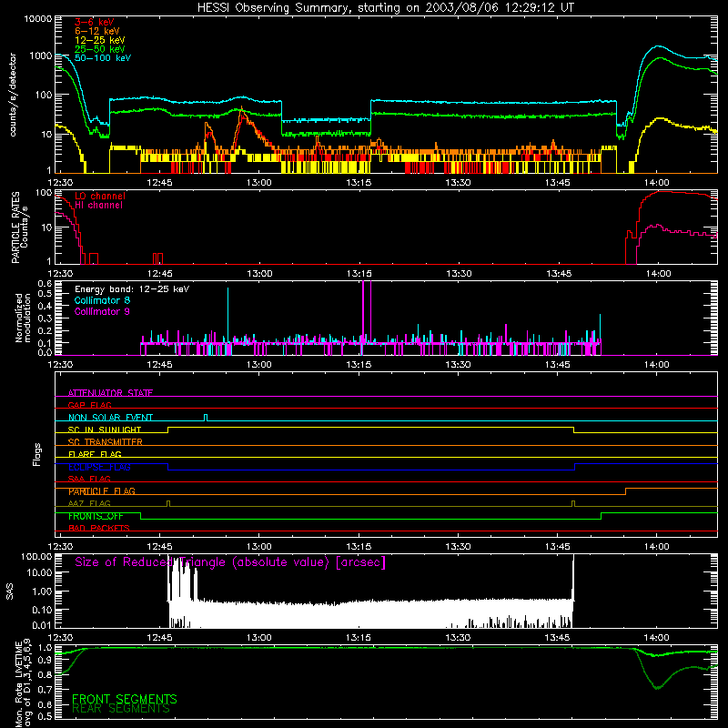728x728 pixels.
Task: Click the falling step on the FRONTS_OFF line
Action: point(141,516)
